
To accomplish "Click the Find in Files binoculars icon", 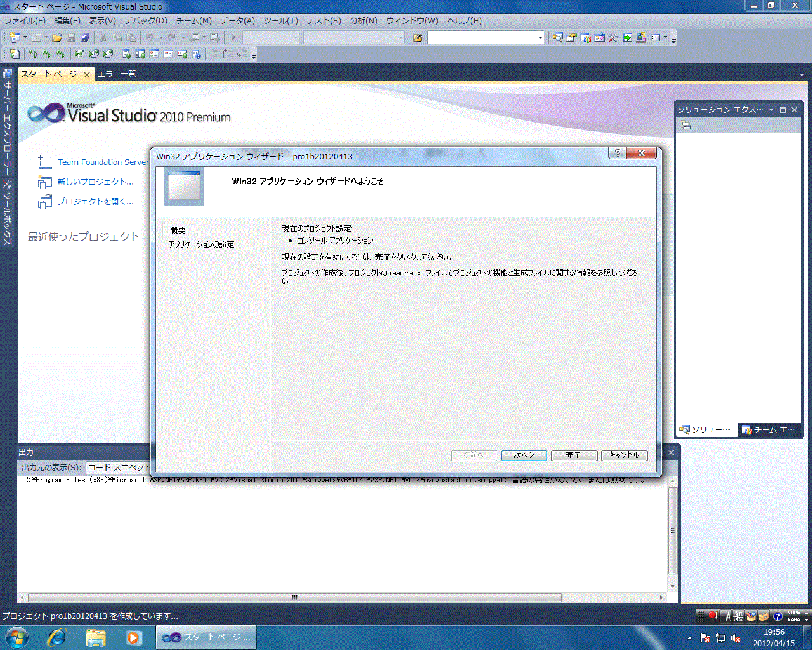I will click(417, 37).
